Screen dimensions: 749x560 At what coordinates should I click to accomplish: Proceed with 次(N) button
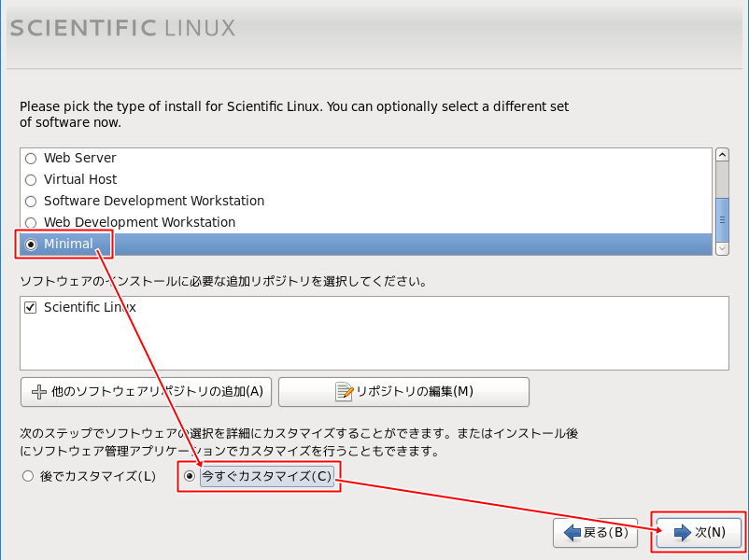click(x=699, y=532)
